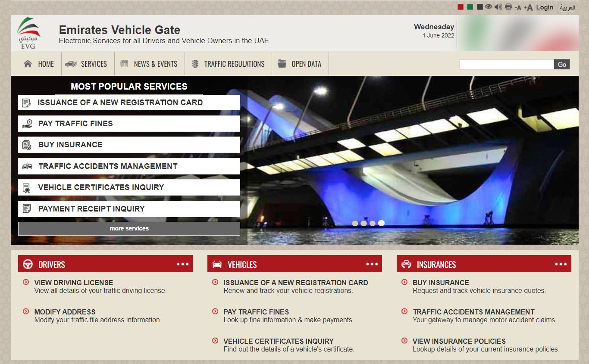Expand the Vehicles section three-dots menu

(x=372, y=264)
